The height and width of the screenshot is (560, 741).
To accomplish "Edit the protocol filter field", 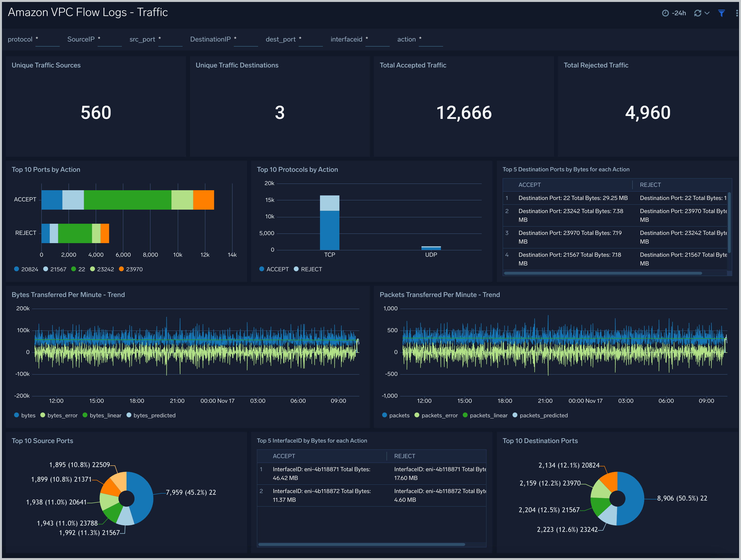I will pyautogui.click(x=47, y=40).
